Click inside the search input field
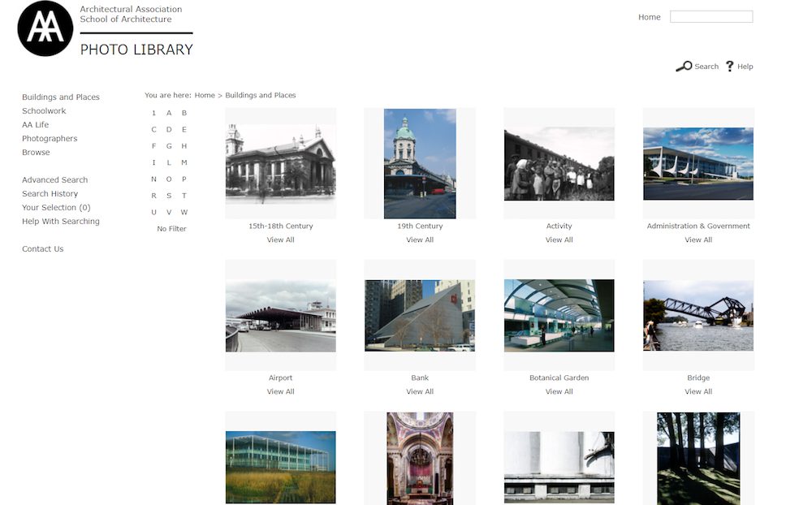Viewport: 812px width, 505px height. (x=711, y=16)
